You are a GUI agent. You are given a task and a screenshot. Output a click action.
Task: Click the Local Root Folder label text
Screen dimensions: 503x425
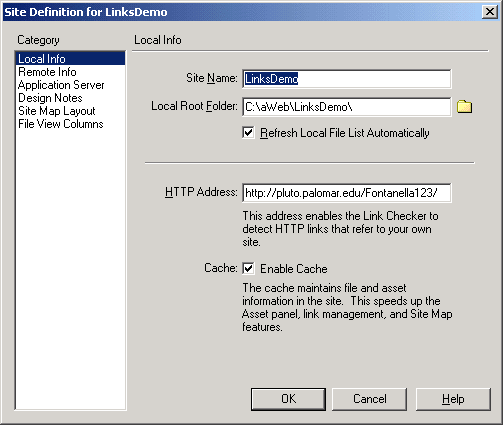coord(194,106)
